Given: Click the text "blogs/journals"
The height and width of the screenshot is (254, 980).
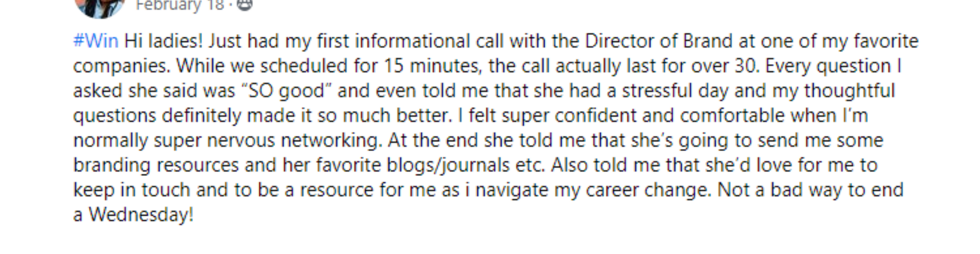Looking at the screenshot, I should tap(448, 165).
